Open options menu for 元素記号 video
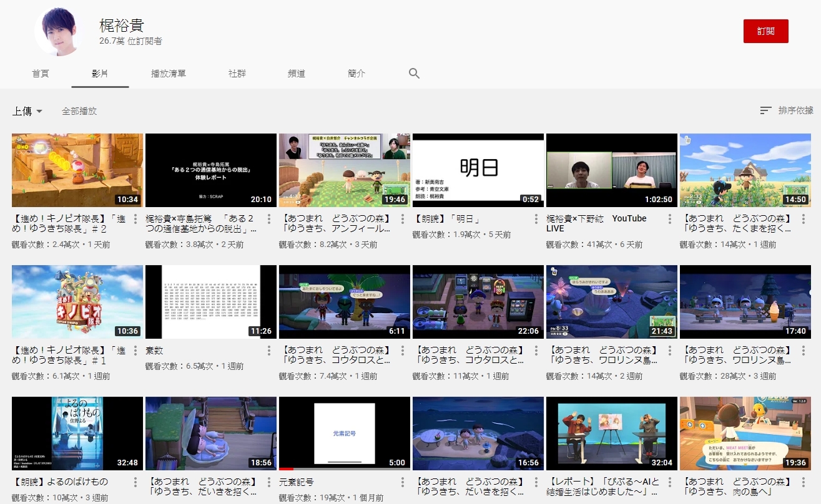The image size is (821, 504). 403,482
